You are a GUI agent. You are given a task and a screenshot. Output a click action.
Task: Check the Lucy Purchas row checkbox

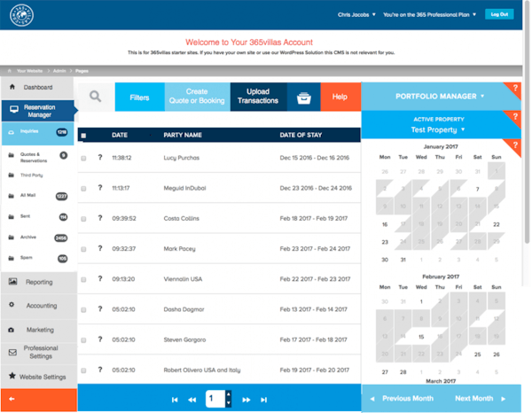[83, 159]
